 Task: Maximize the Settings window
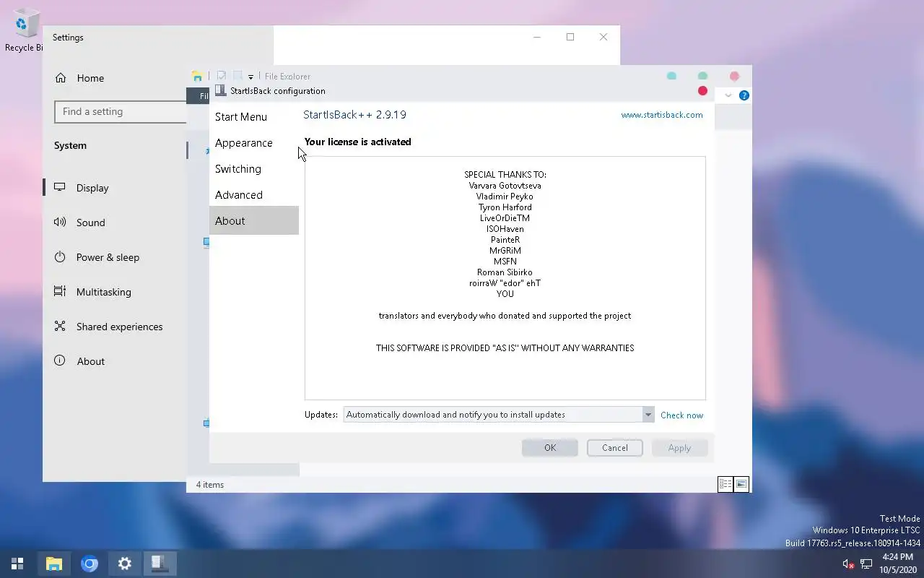pyautogui.click(x=570, y=38)
